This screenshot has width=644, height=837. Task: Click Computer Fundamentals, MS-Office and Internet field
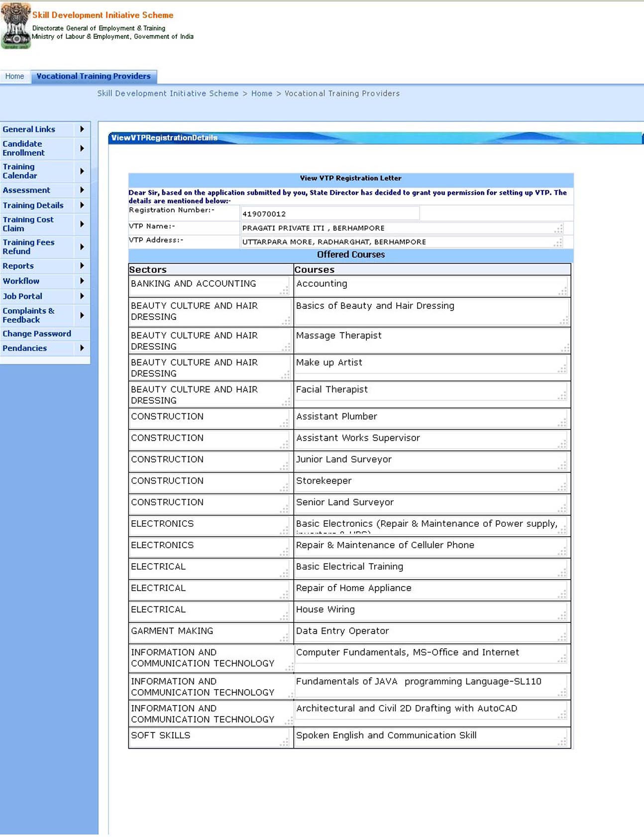pos(431,655)
